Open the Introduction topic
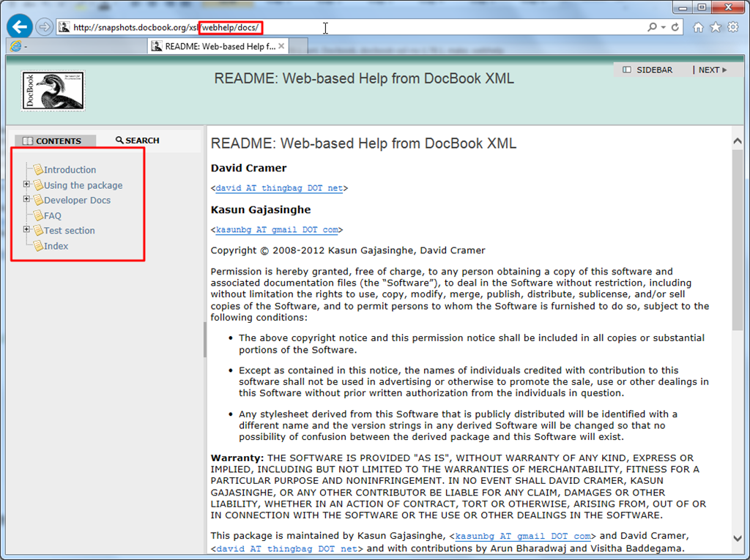 tap(70, 170)
